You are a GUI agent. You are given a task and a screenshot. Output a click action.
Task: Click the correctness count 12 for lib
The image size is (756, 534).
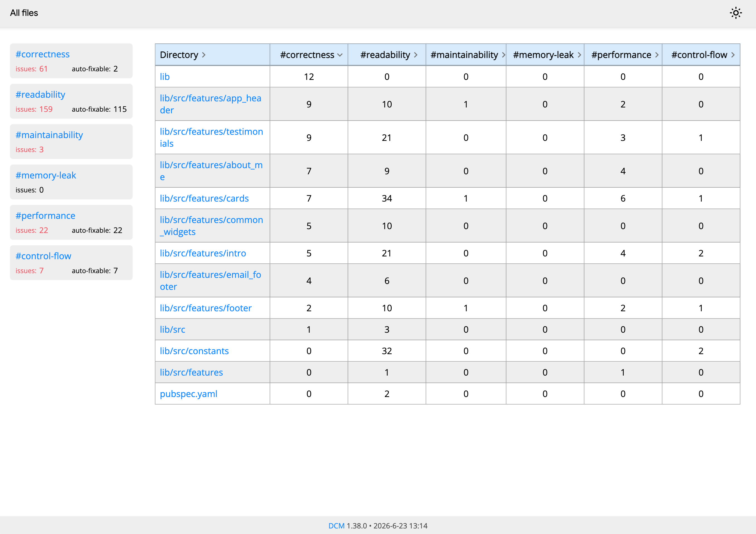coord(309,77)
